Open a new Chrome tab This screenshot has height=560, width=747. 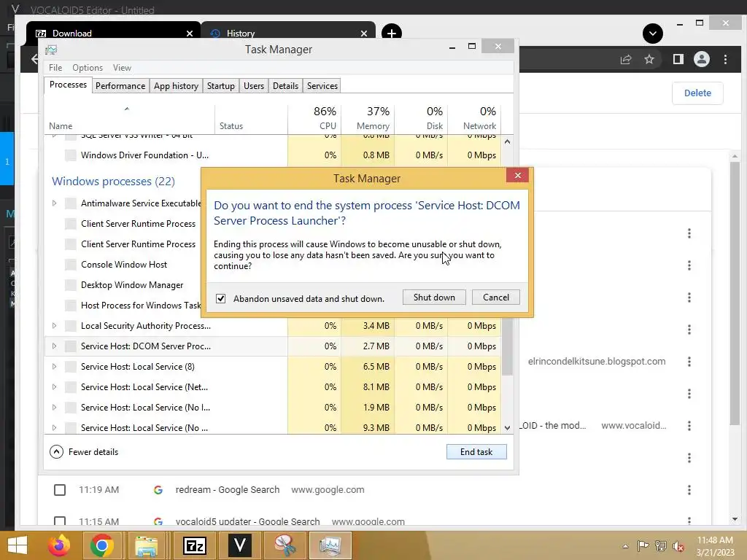click(391, 34)
